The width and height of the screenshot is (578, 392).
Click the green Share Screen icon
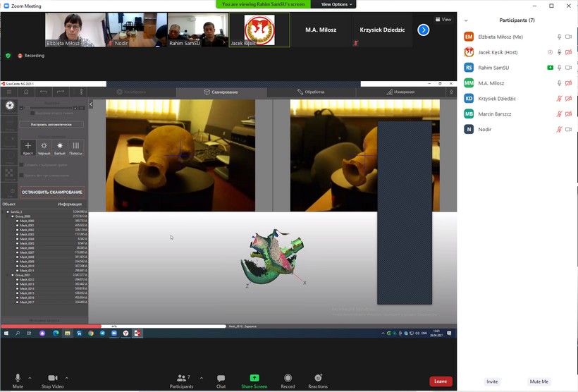[254, 379]
